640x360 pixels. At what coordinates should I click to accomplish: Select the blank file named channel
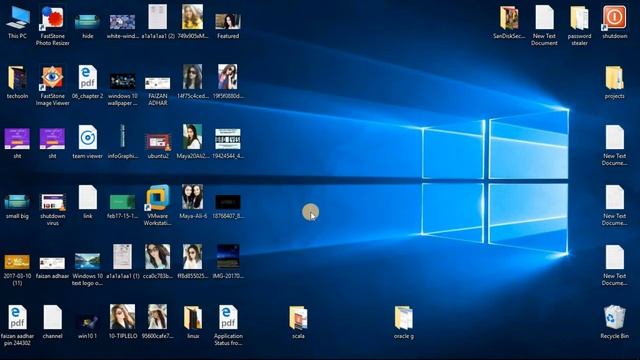[x=53, y=317]
